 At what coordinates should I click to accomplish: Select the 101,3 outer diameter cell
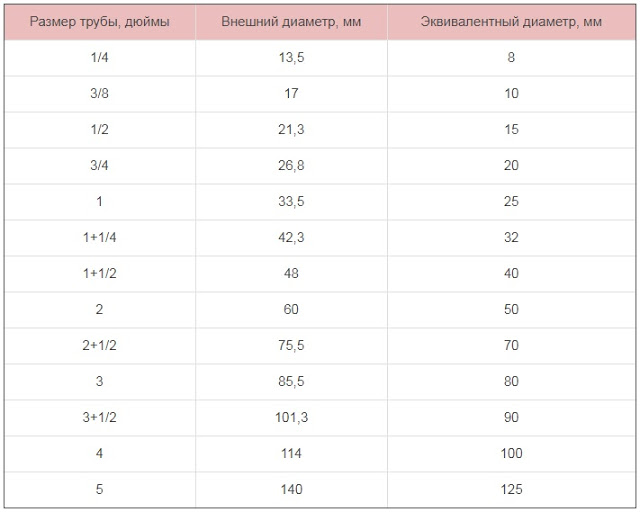pyautogui.click(x=291, y=418)
